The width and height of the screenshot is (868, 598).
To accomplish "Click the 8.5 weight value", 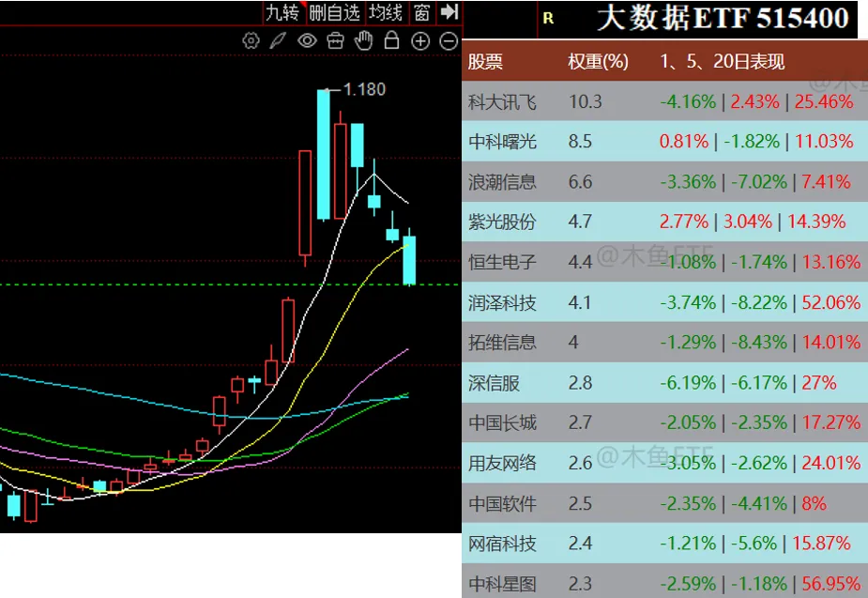I will tap(580, 142).
